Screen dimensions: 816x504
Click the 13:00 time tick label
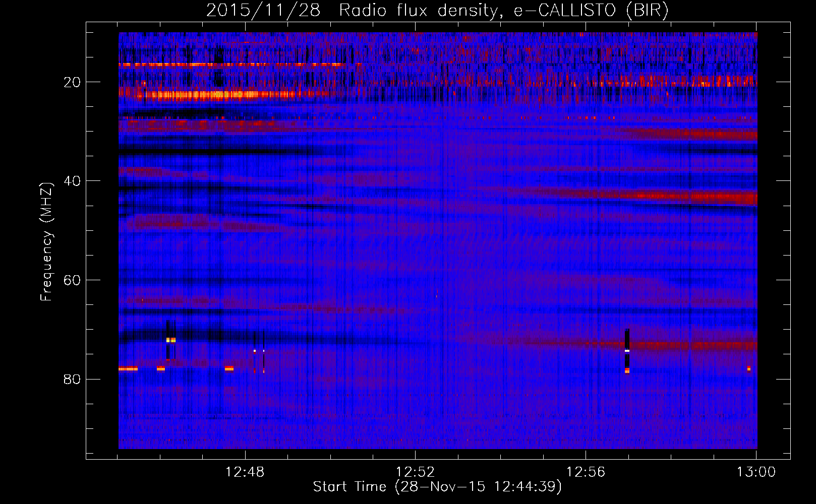756,472
